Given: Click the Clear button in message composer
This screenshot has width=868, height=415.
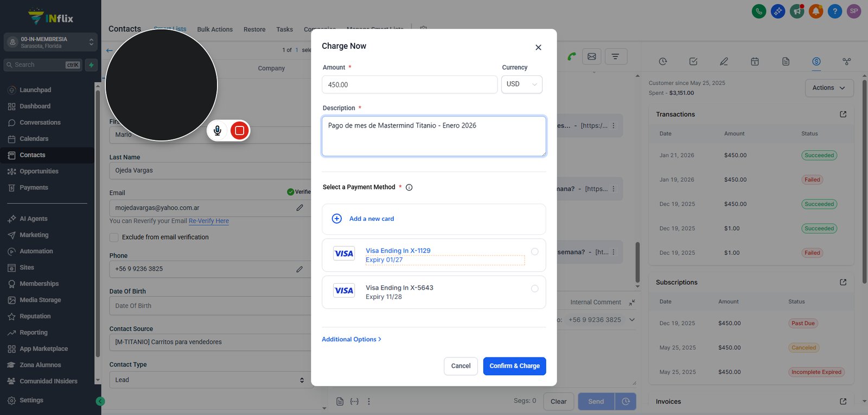Looking at the screenshot, I should [x=558, y=401].
